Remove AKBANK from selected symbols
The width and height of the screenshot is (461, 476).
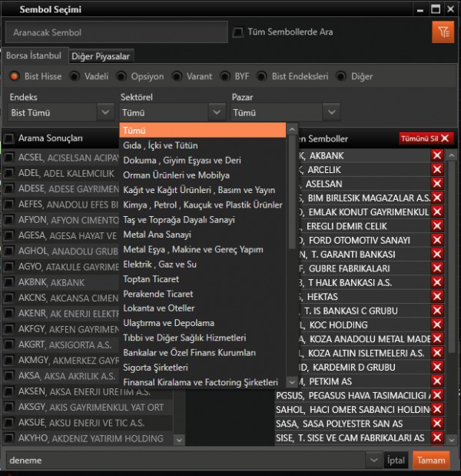click(437, 155)
